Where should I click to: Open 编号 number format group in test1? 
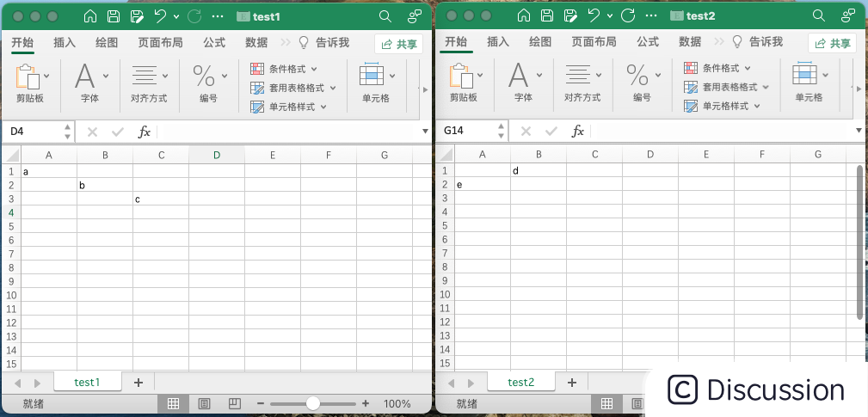click(x=204, y=76)
